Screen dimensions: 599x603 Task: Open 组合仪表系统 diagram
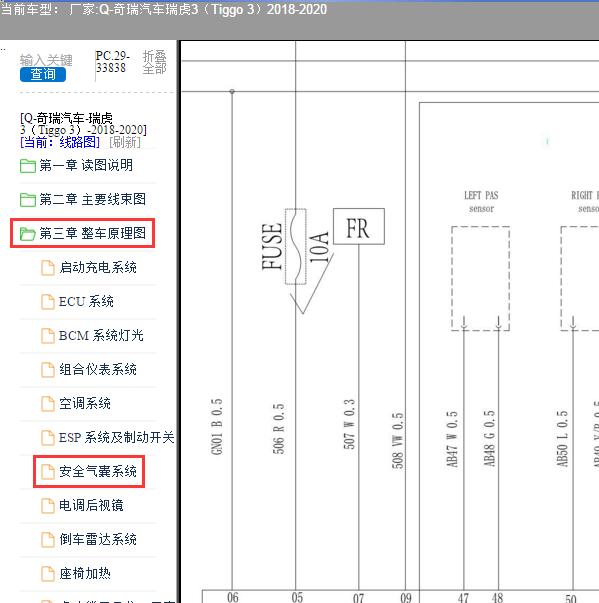click(x=98, y=369)
